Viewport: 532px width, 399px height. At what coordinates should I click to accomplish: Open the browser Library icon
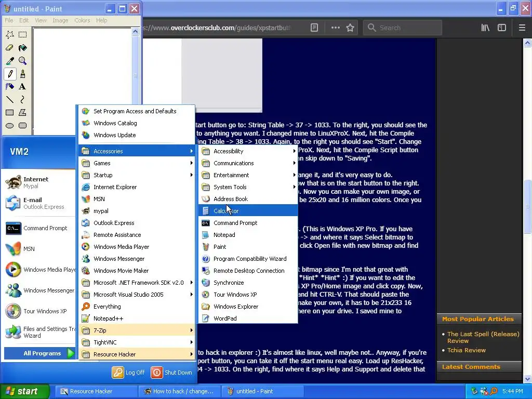pos(485,28)
